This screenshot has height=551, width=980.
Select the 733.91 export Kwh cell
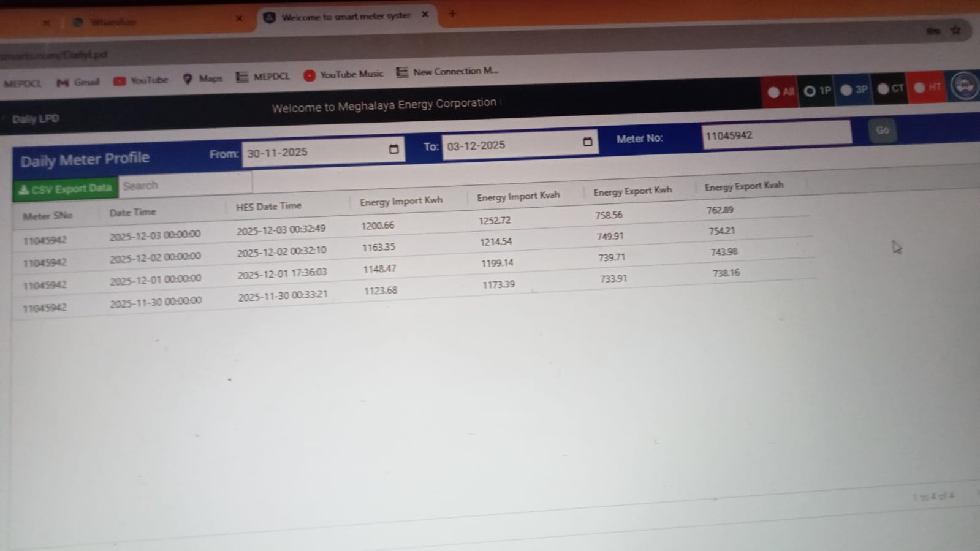coord(613,278)
